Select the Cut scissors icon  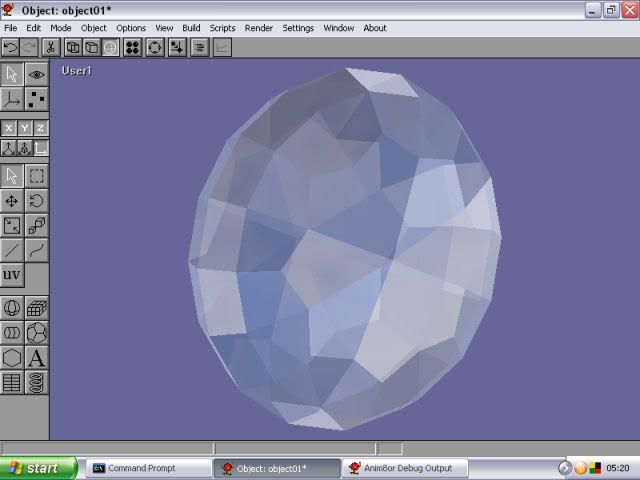(50, 47)
